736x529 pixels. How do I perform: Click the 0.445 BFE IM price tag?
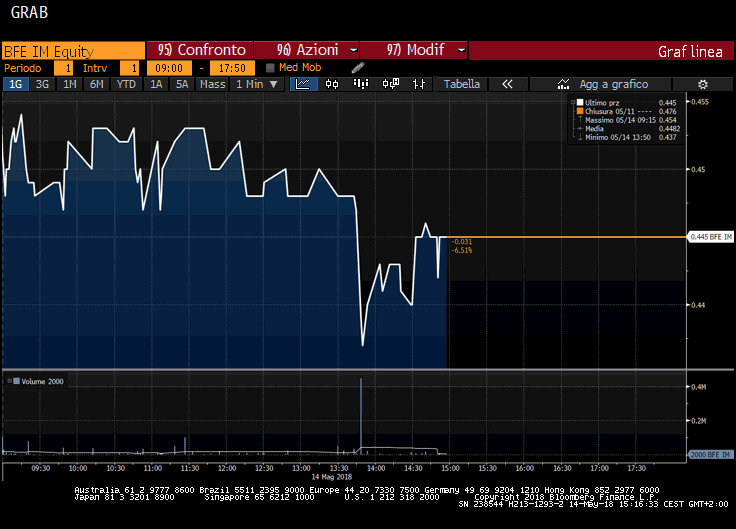tap(711, 237)
